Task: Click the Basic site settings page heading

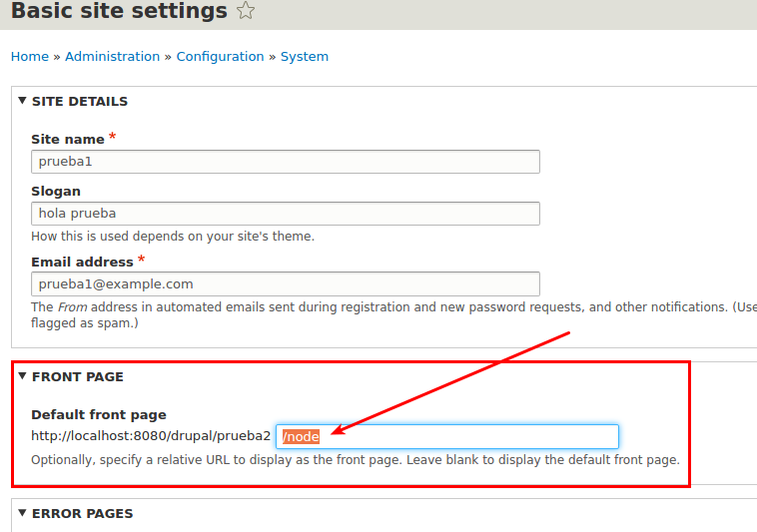Action: coord(119,12)
